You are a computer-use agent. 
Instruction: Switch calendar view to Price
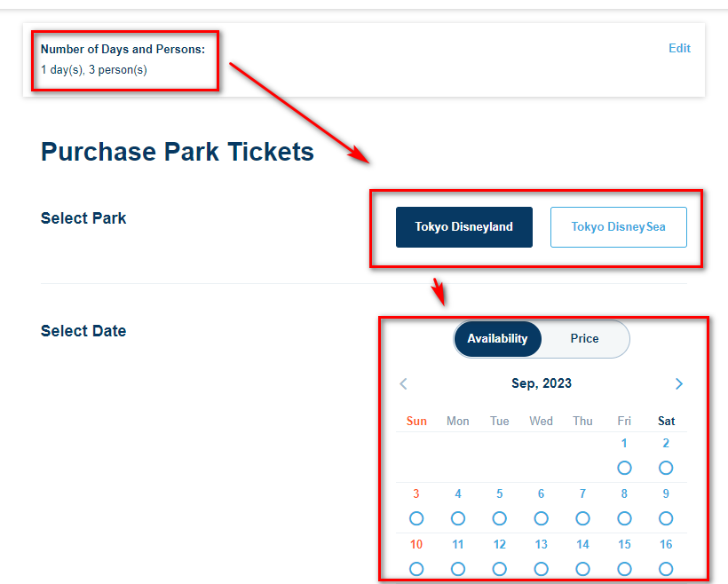(x=584, y=339)
